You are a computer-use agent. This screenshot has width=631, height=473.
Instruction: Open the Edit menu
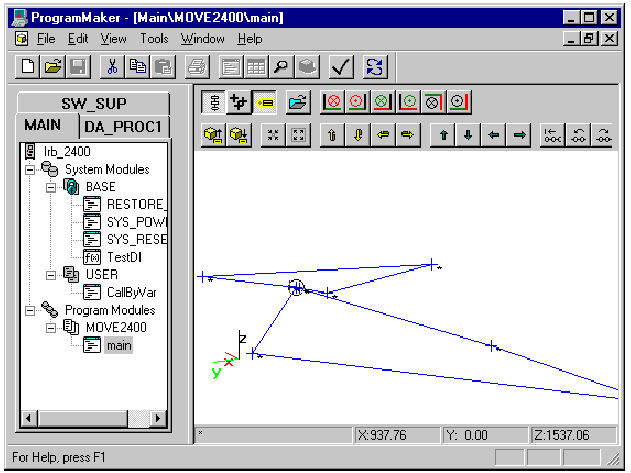[78, 39]
